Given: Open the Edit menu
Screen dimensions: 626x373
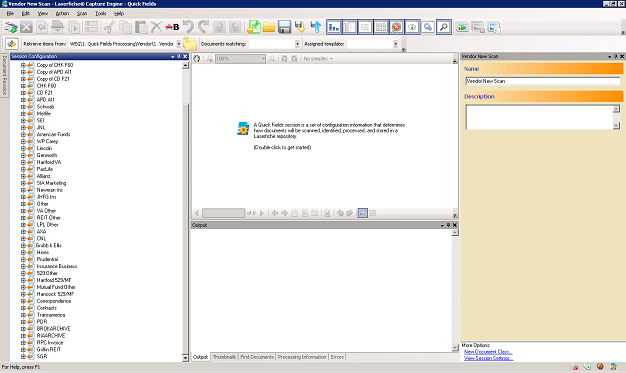Looking at the screenshot, I should point(26,13).
